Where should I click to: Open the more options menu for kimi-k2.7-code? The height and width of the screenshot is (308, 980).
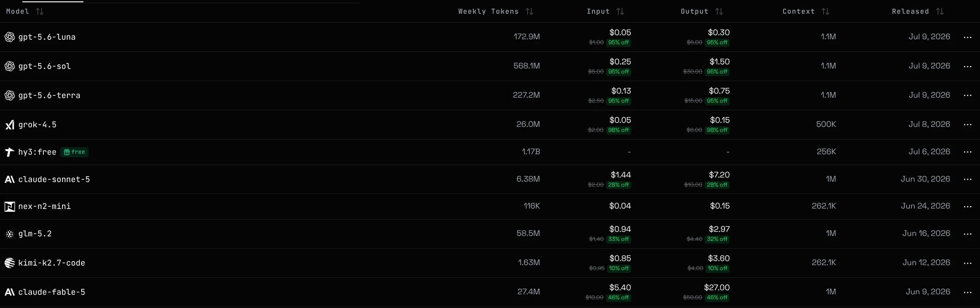[x=968, y=263]
